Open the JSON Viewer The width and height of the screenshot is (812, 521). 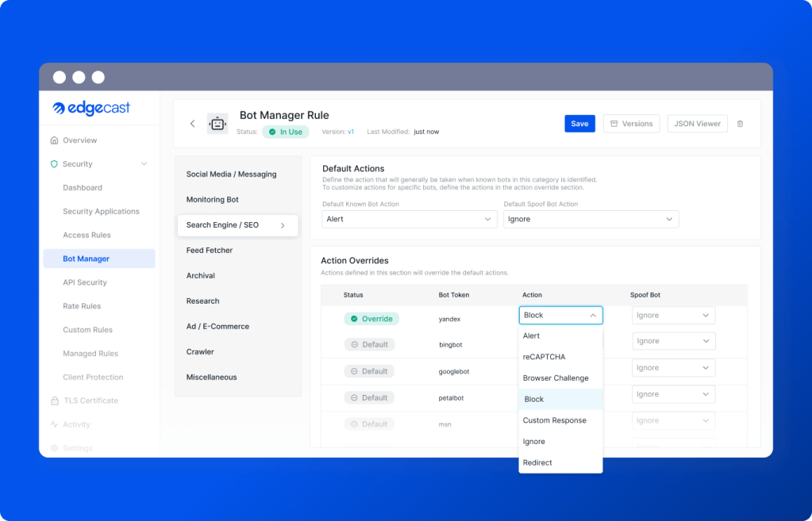[697, 123]
